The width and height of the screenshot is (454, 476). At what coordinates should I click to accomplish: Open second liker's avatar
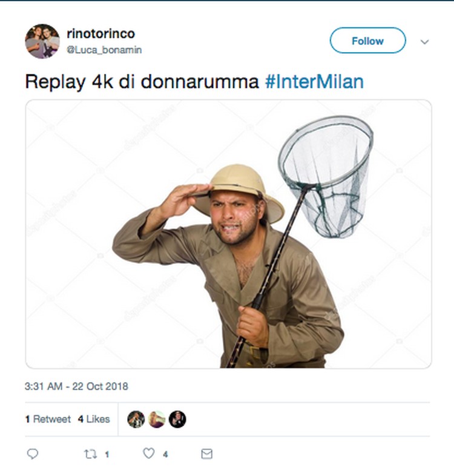click(157, 419)
